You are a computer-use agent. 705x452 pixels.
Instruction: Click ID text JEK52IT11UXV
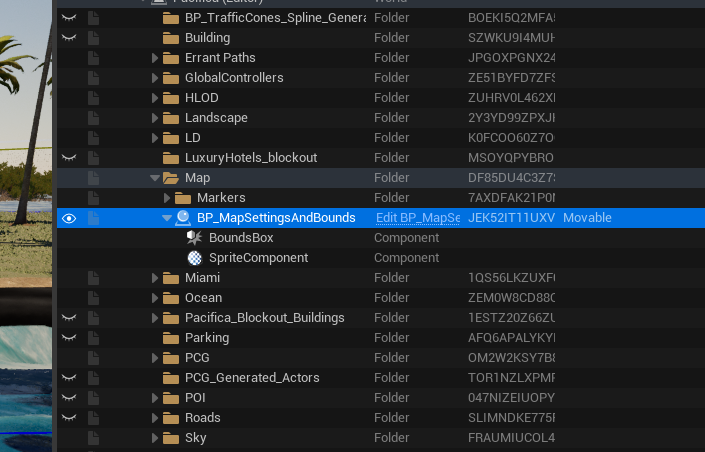click(x=511, y=218)
